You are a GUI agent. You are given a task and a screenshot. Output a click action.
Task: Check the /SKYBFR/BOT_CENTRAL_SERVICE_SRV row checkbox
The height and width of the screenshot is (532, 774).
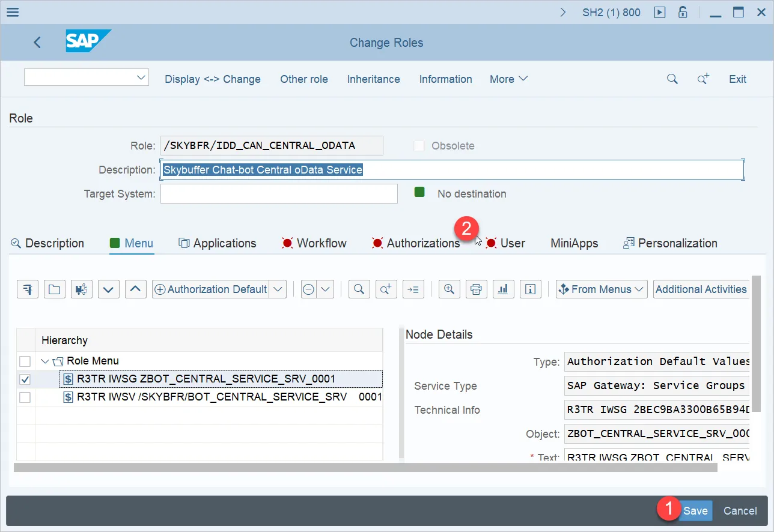[x=25, y=397]
